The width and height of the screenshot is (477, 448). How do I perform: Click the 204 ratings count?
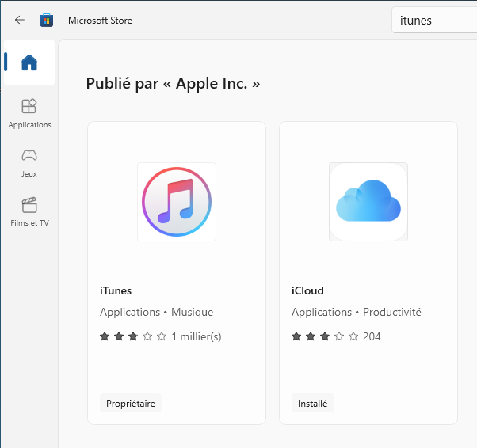(x=372, y=336)
